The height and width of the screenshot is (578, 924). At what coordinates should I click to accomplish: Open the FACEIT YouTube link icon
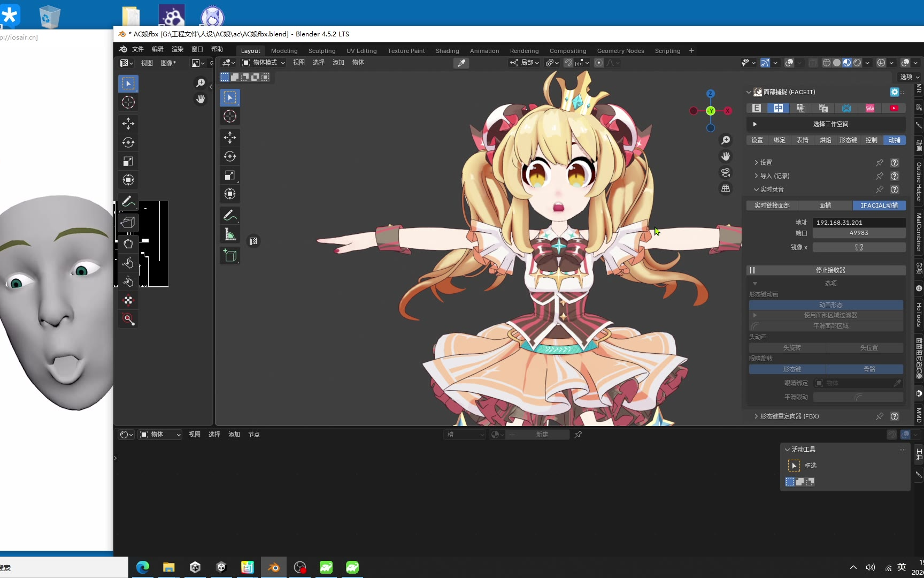point(894,108)
